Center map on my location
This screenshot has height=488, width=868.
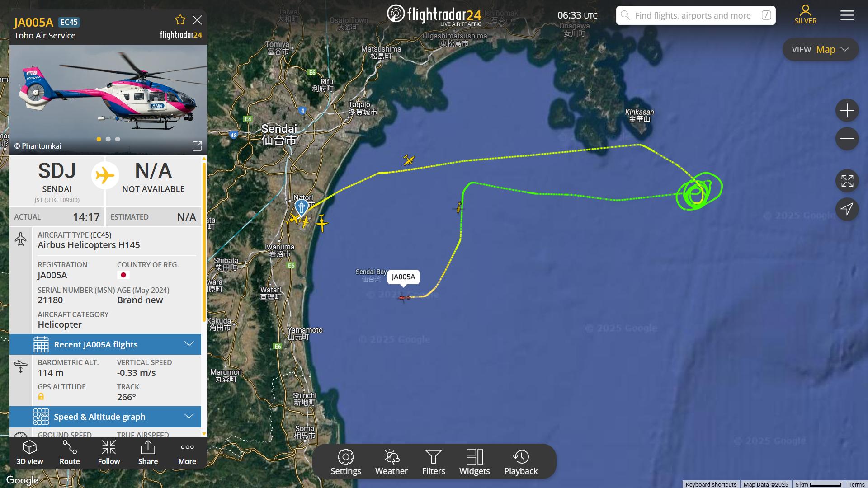pyautogui.click(x=847, y=209)
